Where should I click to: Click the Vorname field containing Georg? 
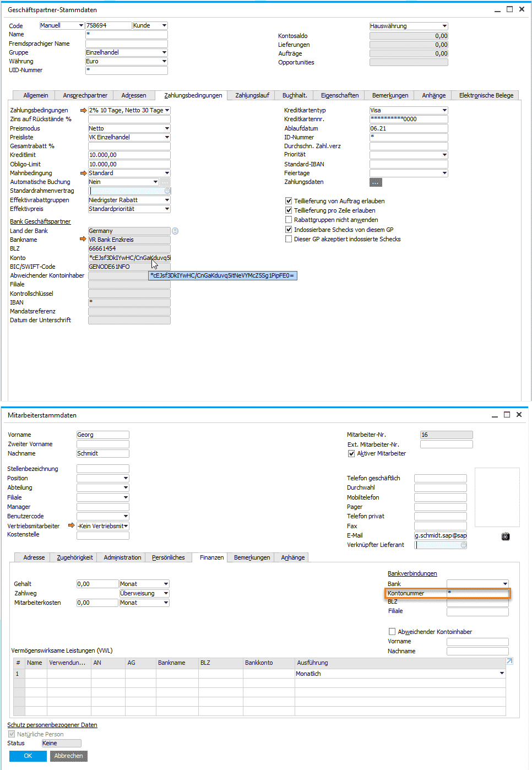103,435
